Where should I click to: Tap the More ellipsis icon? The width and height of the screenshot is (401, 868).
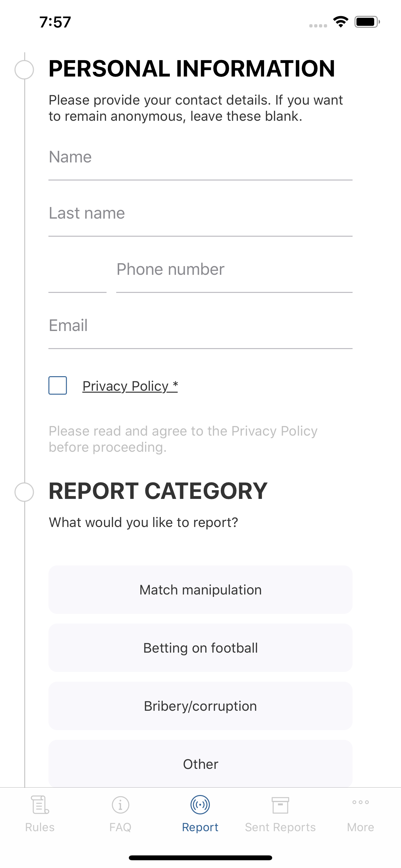click(x=361, y=802)
